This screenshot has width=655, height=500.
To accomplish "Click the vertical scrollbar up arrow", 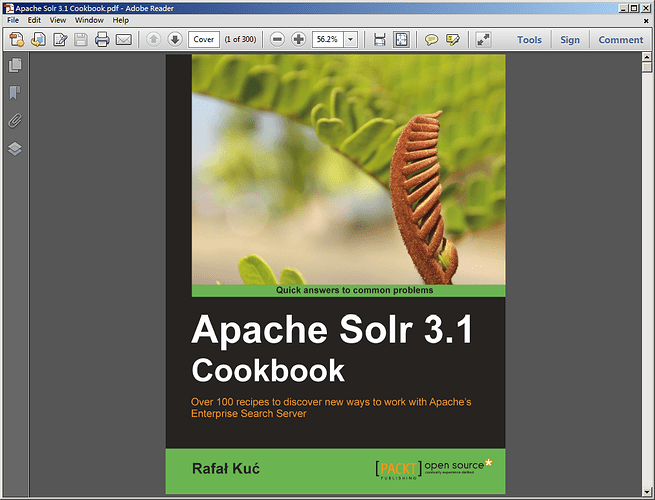I will 647,56.
